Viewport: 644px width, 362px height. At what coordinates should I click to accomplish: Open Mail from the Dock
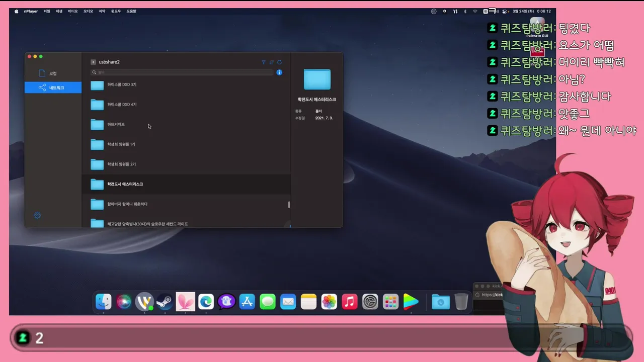pos(288,302)
